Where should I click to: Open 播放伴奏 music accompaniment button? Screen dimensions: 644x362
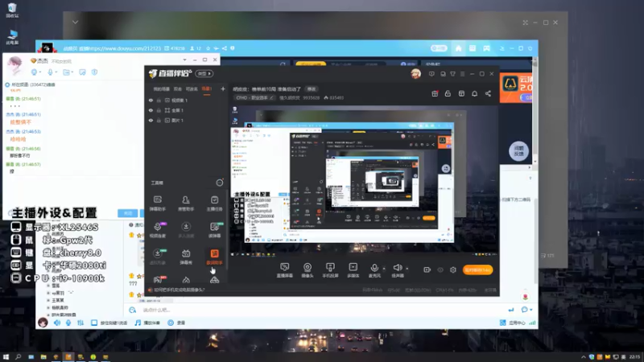[x=147, y=323]
